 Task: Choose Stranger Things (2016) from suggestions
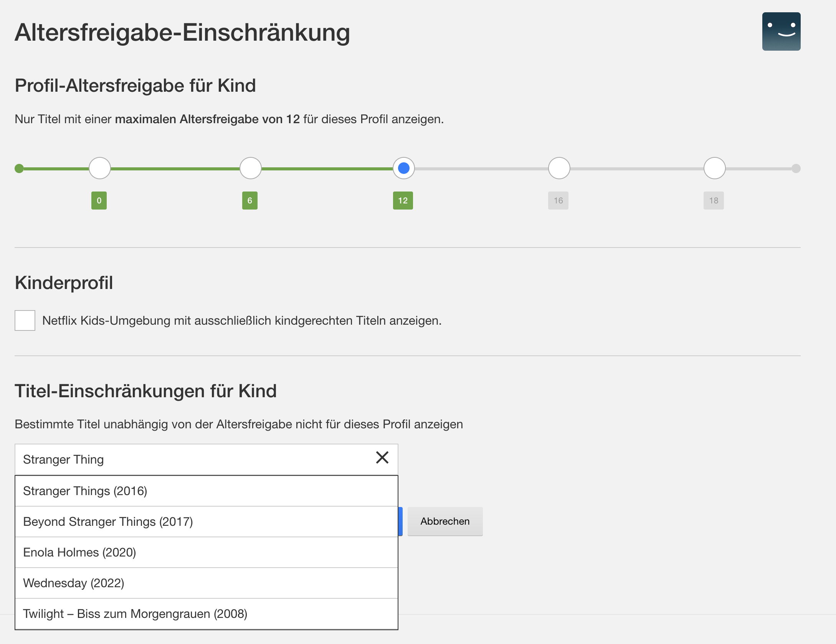click(x=207, y=491)
